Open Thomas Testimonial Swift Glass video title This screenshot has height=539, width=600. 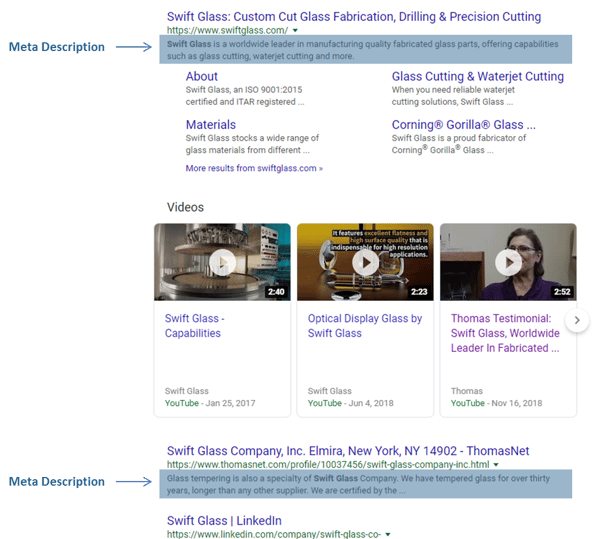click(505, 333)
